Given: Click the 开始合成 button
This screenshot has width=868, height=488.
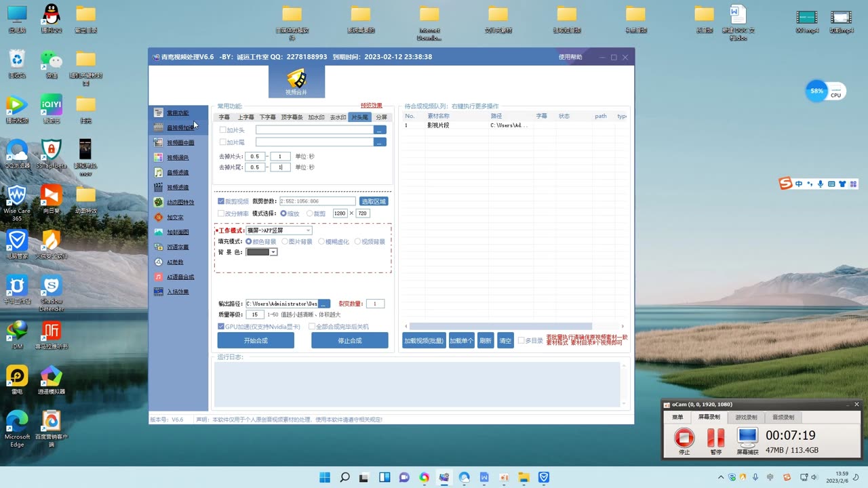Looking at the screenshot, I should [x=256, y=340].
